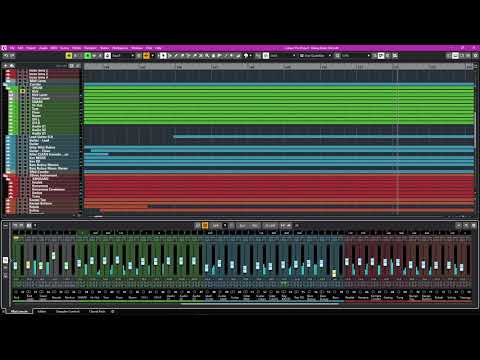480x360 pixels.
Task: Click the first icon in MixConsole toolbar left
Action: (x=15, y=226)
